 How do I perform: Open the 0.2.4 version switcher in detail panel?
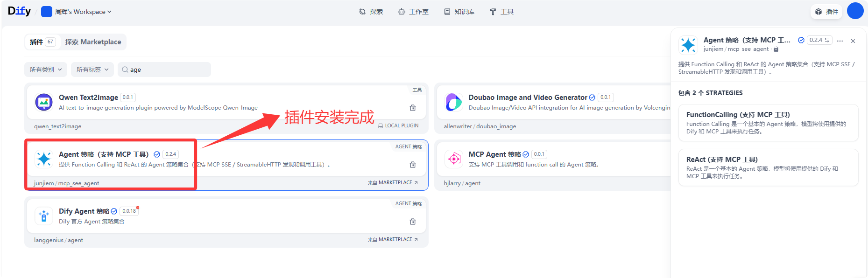point(819,40)
